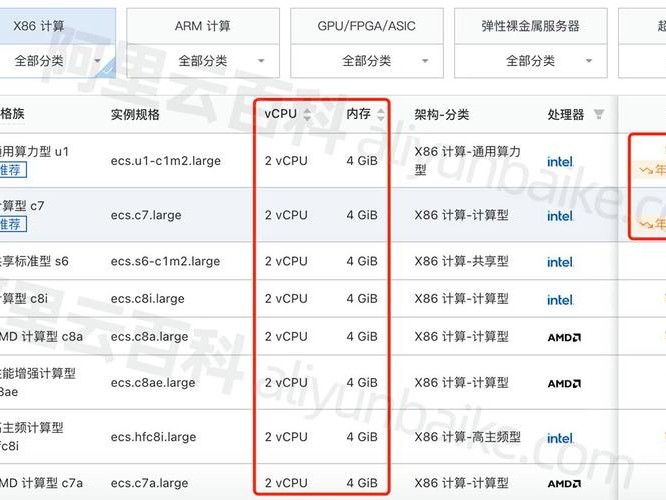The height and width of the screenshot is (500, 666).
Task: Click 共享标准型 s6 family name
Action: click(34, 261)
